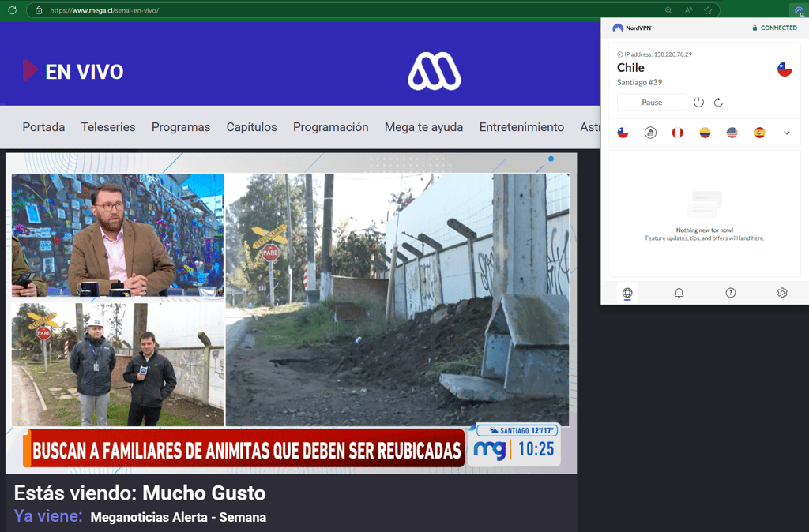Open the Teleseries menu item

[x=108, y=127]
